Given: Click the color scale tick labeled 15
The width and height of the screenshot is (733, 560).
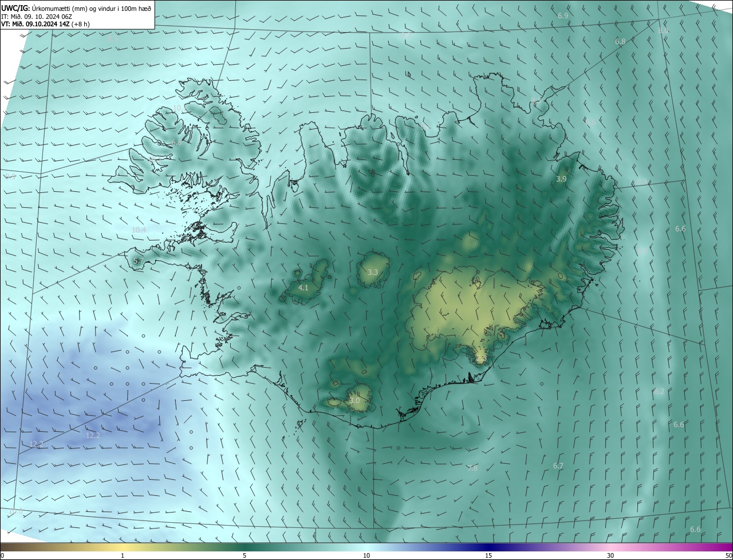Looking at the screenshot, I should pos(488,556).
